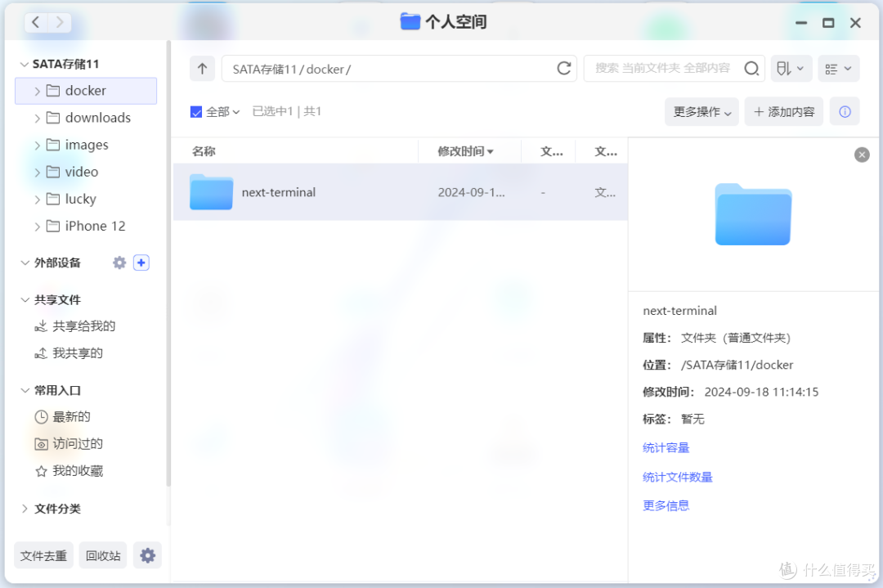Go back with the left arrow
This screenshot has height=588, width=883.
coord(35,23)
